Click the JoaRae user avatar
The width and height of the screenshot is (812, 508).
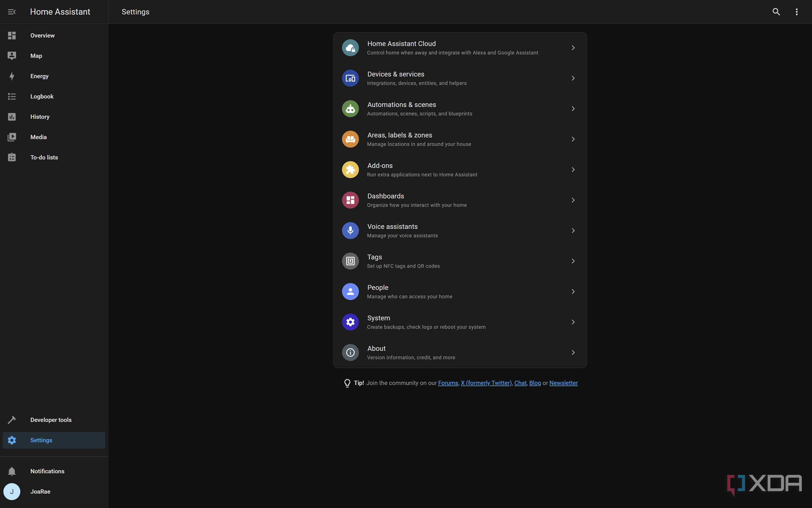[12, 492]
